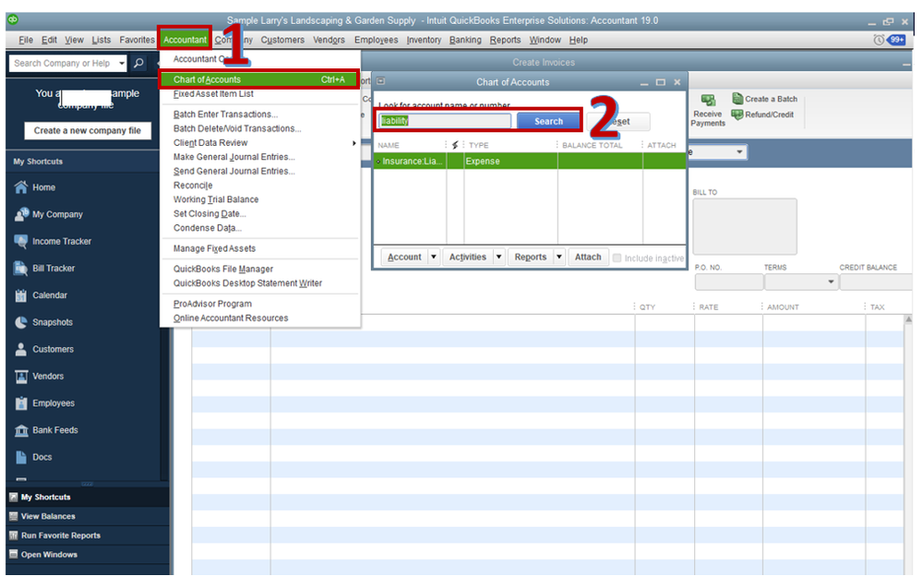Viewport: 922px width, 588px height.
Task: Click the Account button
Action: [x=404, y=257]
